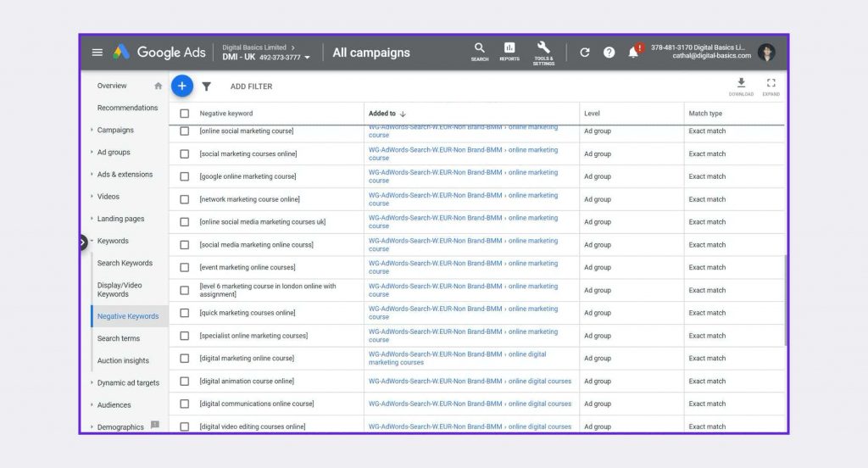Open the Reports icon

pos(509,52)
